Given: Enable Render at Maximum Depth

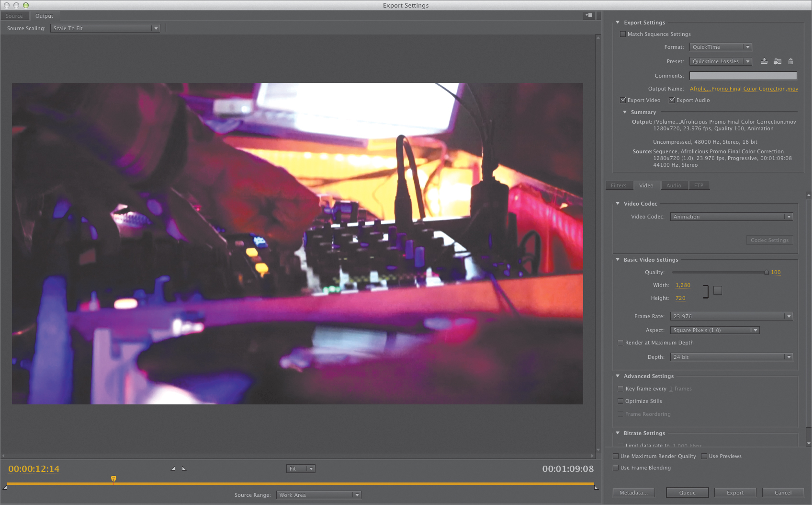Looking at the screenshot, I should [620, 343].
